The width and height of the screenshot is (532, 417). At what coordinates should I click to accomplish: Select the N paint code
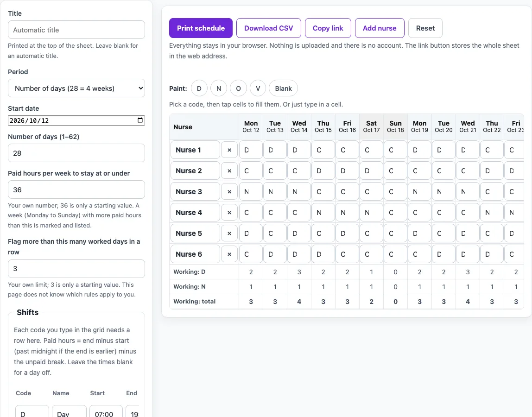click(x=219, y=88)
